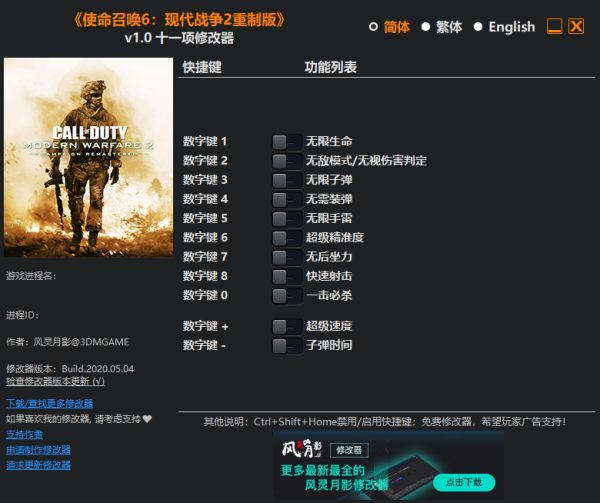Click 修改器版本 Build.2020.05.04 text
The image size is (600, 503).
pos(70,369)
